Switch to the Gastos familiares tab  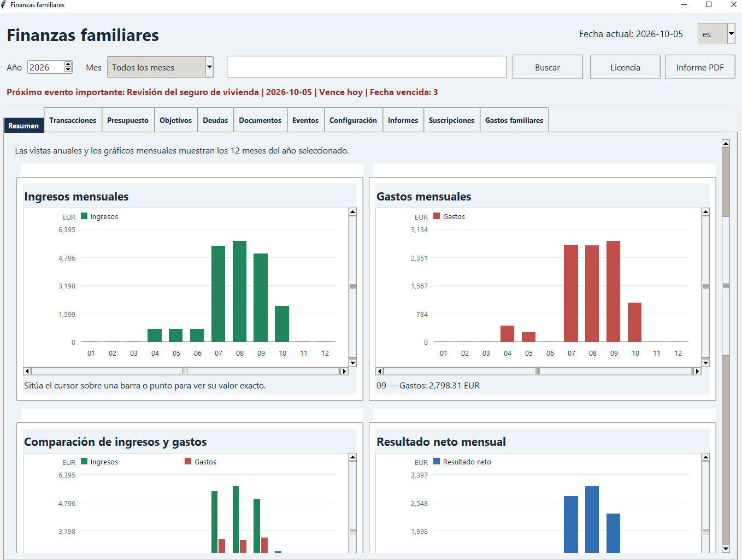tap(514, 120)
